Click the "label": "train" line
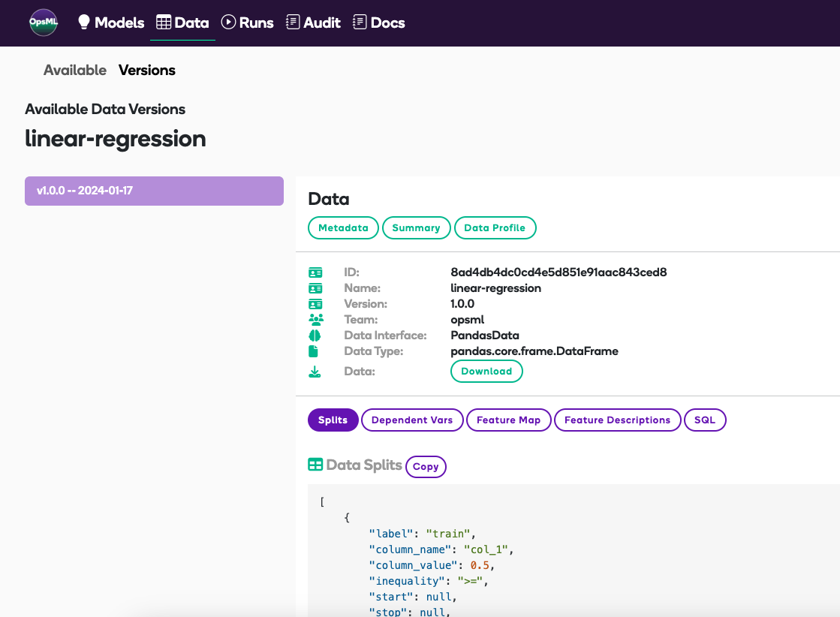This screenshot has width=840, height=617. (x=422, y=534)
